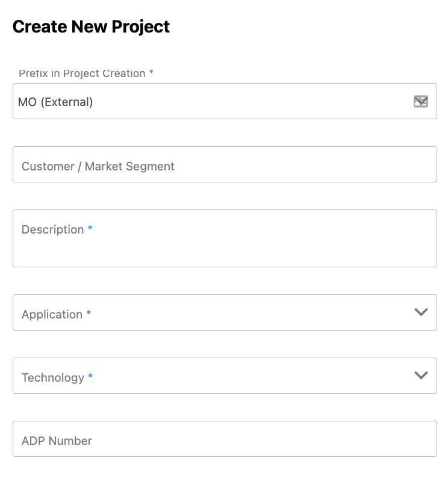Expand the Technology dropdown list

tap(224, 376)
